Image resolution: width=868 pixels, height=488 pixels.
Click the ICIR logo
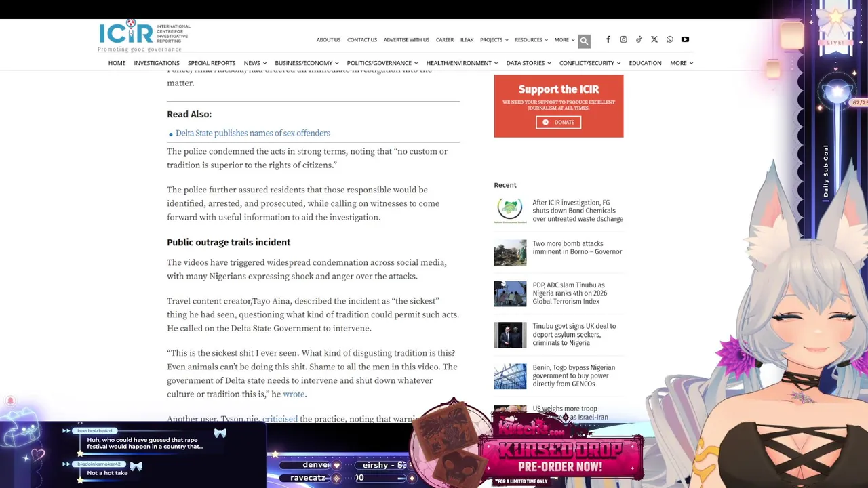144,37
